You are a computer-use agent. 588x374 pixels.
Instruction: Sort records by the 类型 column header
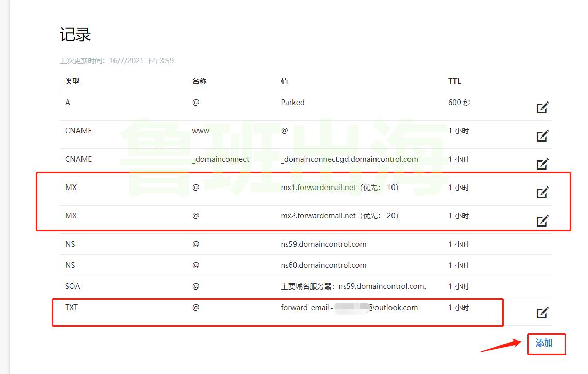72,81
